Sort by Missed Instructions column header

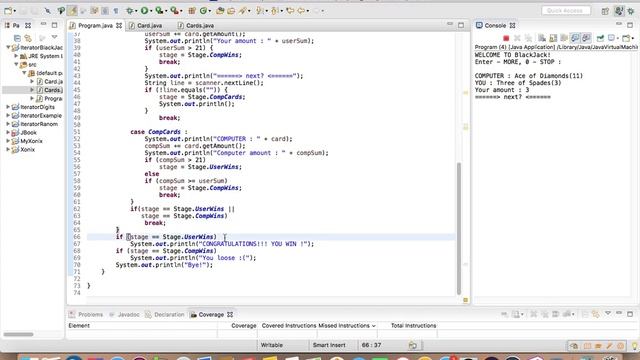347,326
